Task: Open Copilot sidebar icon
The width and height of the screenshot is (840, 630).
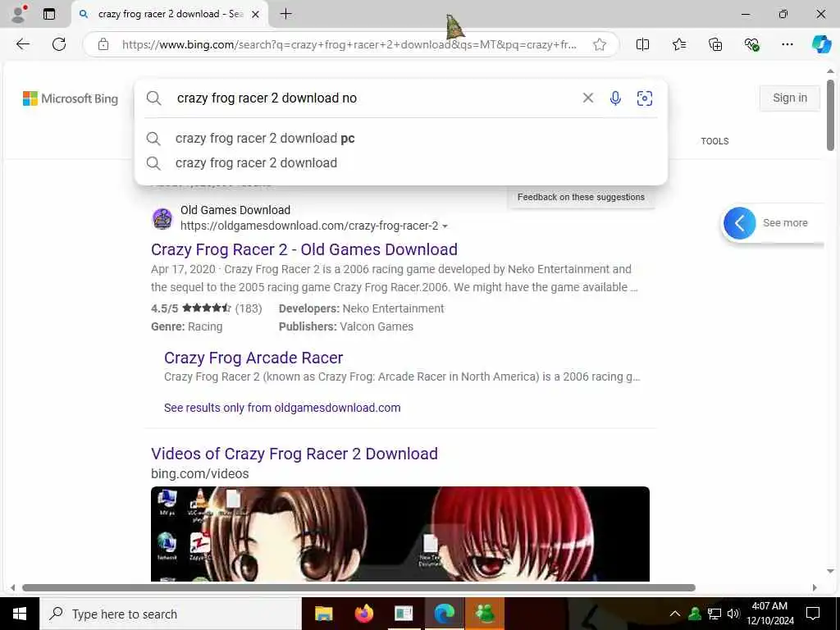Action: tap(821, 44)
